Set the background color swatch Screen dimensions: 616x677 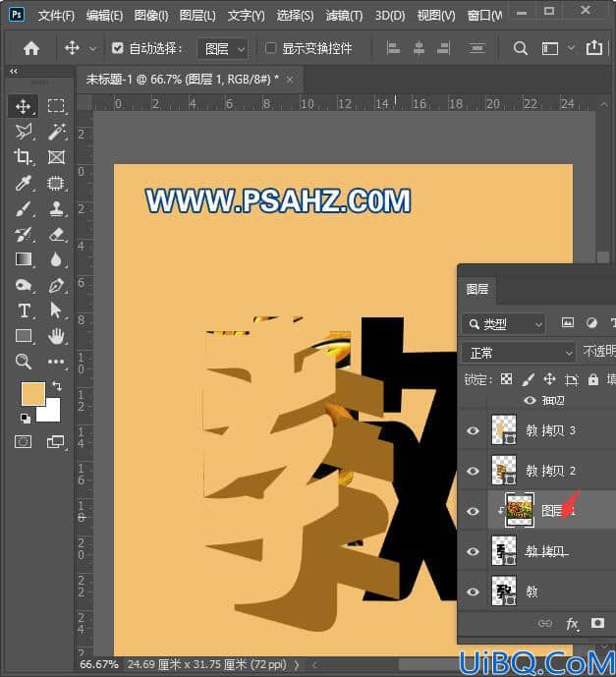click(51, 413)
